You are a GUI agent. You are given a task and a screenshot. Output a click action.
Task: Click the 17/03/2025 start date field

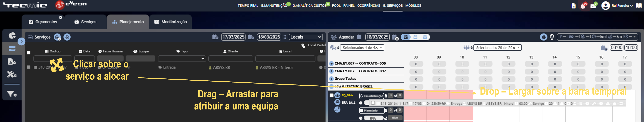233,37
